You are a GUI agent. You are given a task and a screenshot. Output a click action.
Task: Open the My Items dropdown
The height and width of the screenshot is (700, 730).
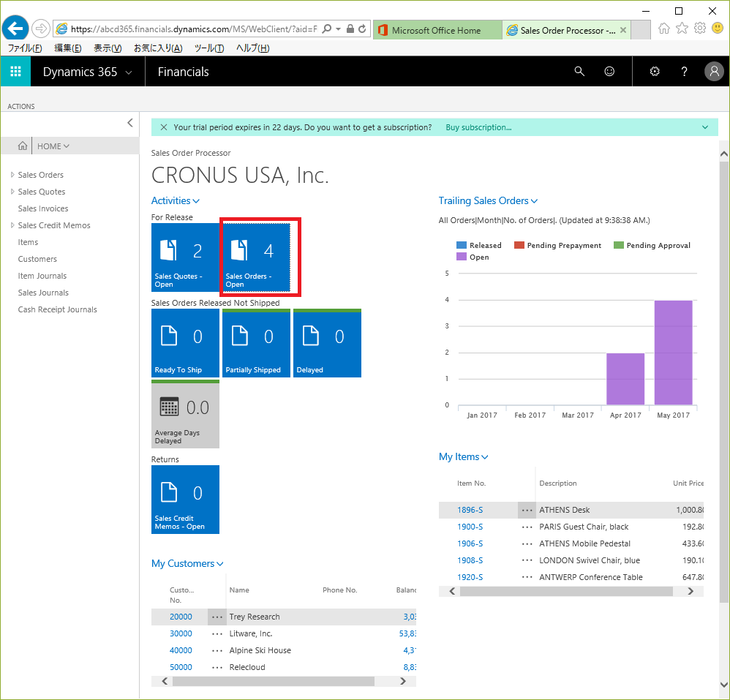463,456
